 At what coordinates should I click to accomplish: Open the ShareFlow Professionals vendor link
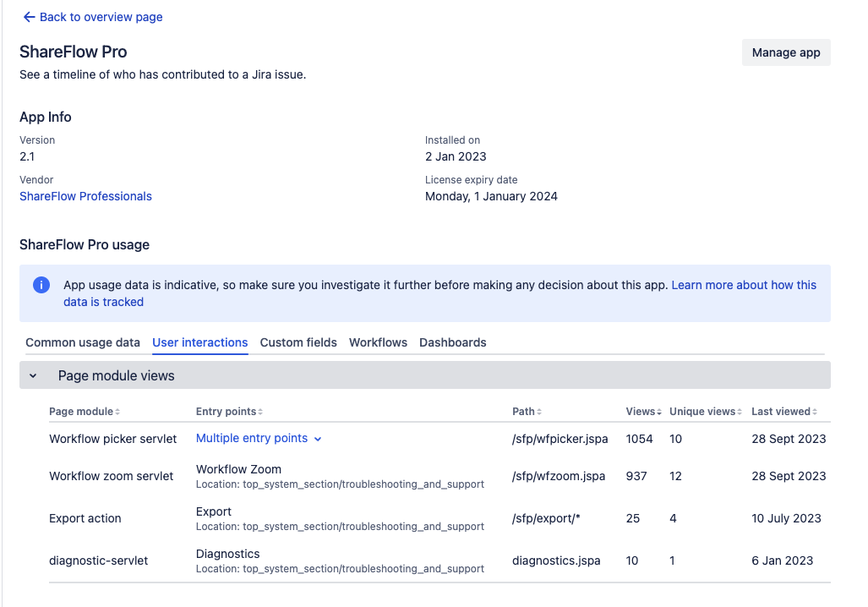click(85, 196)
